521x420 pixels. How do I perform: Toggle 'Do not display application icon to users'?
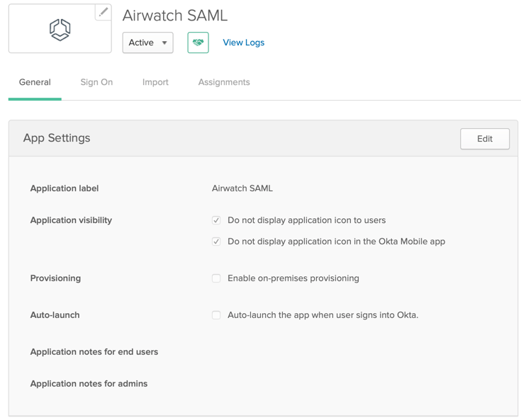(216, 220)
